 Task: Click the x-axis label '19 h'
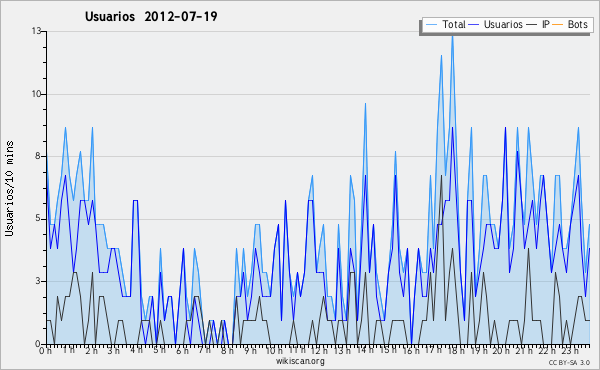479,351
